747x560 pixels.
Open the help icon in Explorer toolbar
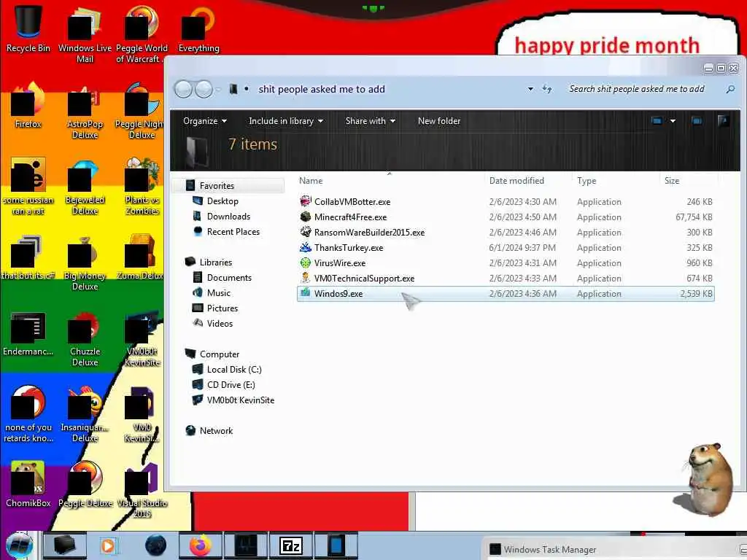pos(723,121)
